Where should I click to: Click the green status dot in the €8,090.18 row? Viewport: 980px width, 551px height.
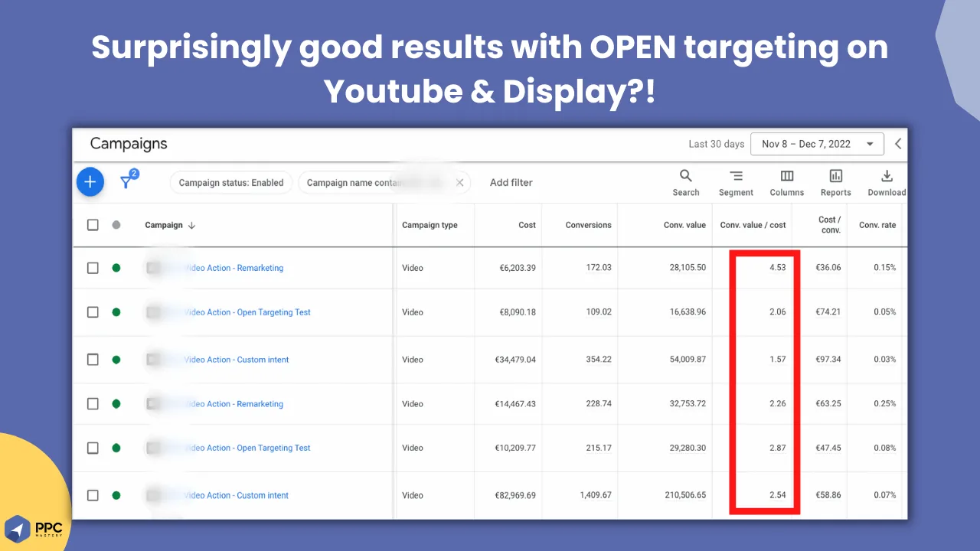pos(116,312)
